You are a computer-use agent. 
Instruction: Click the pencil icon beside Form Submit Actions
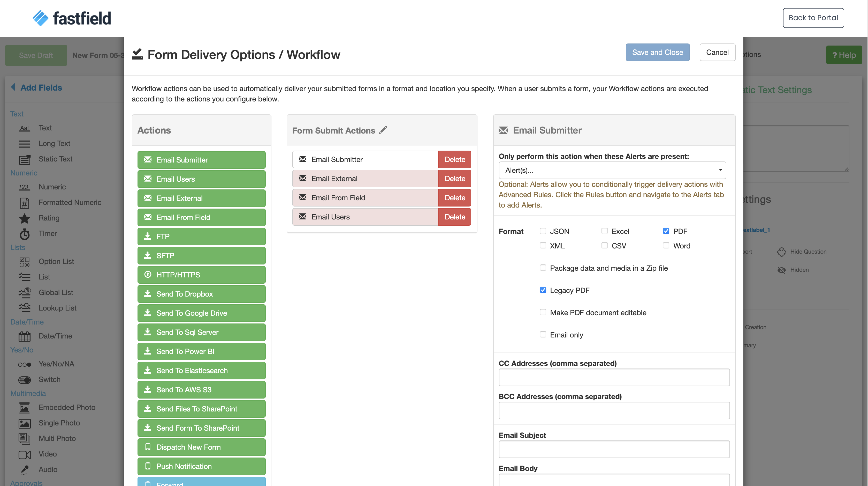pyautogui.click(x=383, y=130)
